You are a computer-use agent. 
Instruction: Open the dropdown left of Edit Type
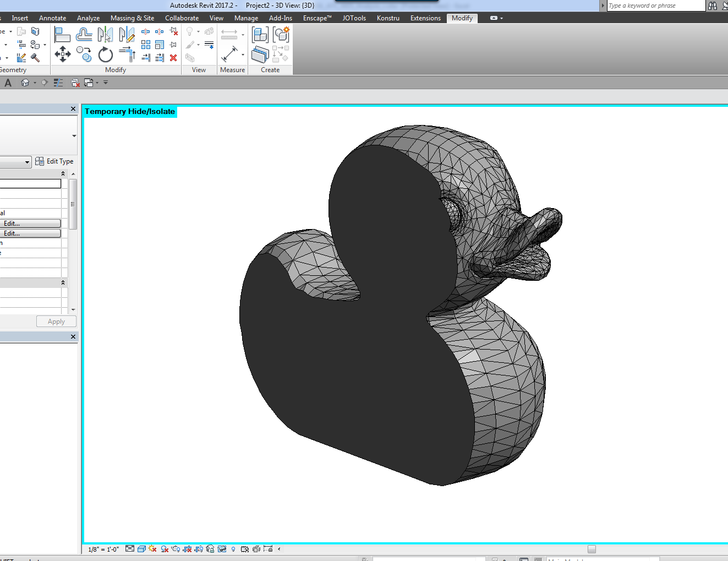(27, 162)
